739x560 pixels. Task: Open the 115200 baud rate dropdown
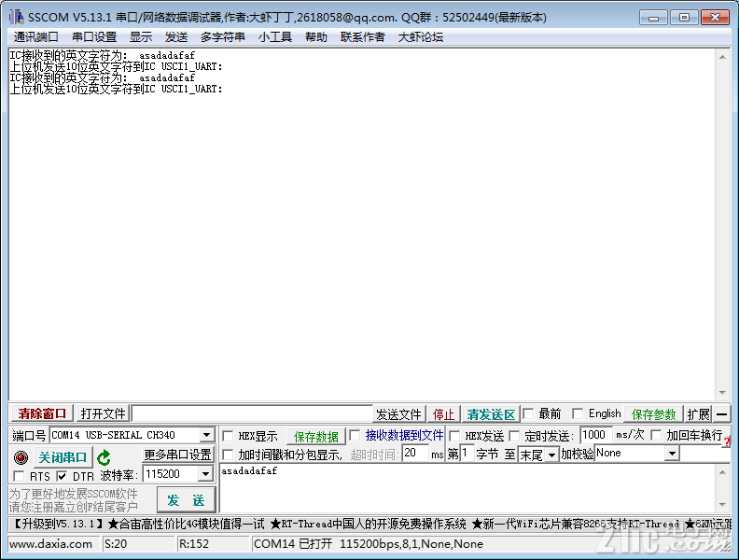click(205, 474)
